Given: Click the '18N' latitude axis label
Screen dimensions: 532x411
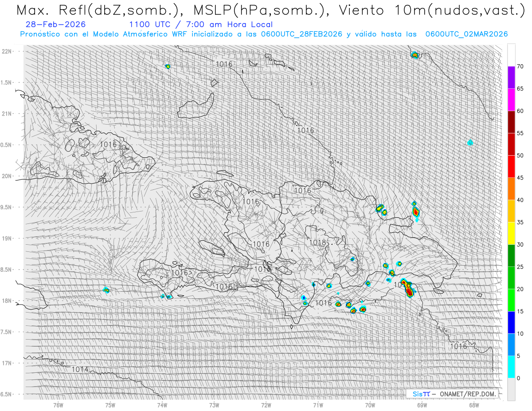Looking at the screenshot, I should pos(7,301).
